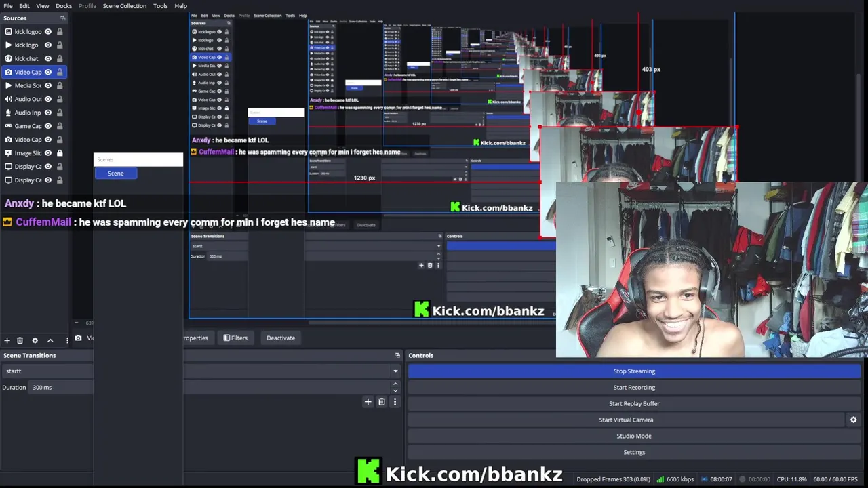The width and height of the screenshot is (868, 488).
Task: Hide the Game Cap source
Action: click(48, 126)
